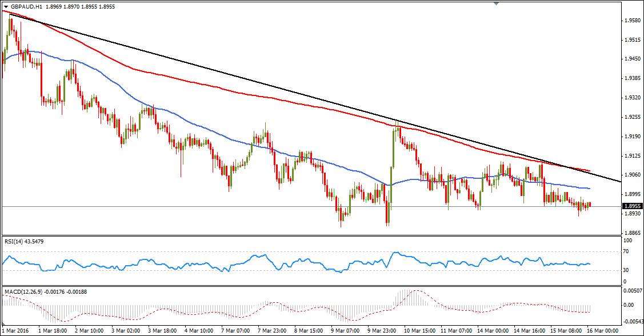Click the 7 Mar 07:00 time label
The width and height of the screenshot is (644, 336).
coord(235,331)
